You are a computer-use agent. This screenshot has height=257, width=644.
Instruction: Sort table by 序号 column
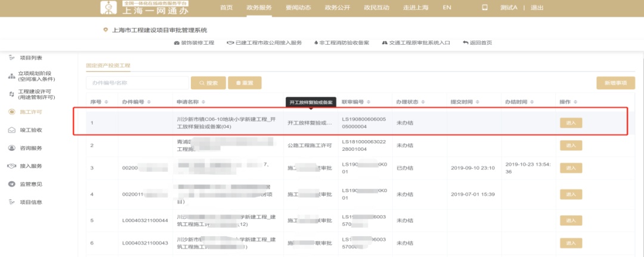[99, 102]
